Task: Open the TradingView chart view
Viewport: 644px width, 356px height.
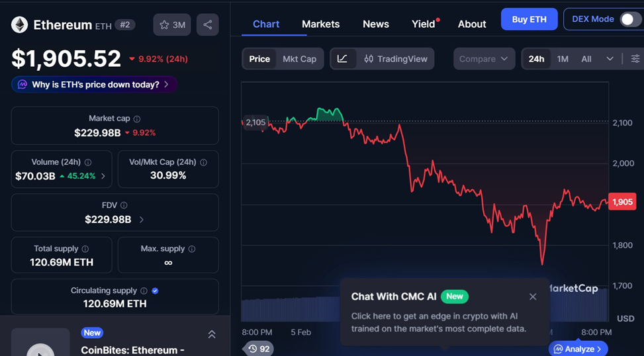Action: click(x=396, y=59)
